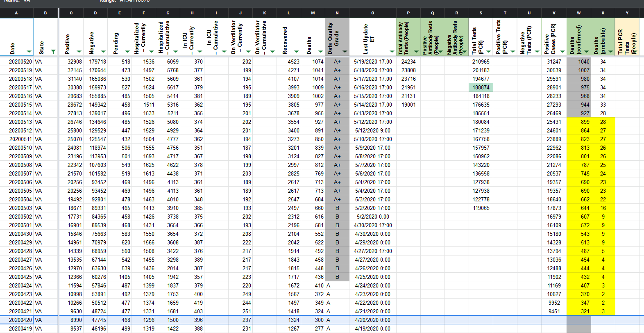644x333 pixels.
Task: Select column B header
Action: click(45, 13)
